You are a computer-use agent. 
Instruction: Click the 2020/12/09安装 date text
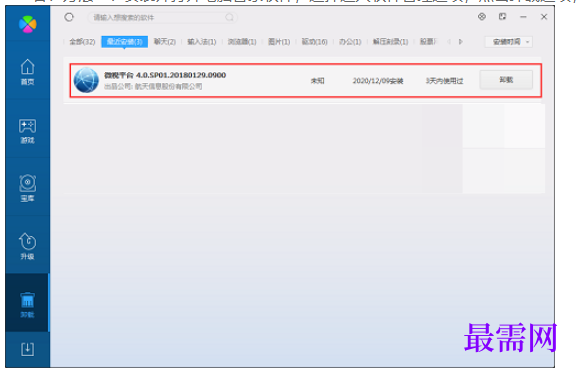point(378,80)
